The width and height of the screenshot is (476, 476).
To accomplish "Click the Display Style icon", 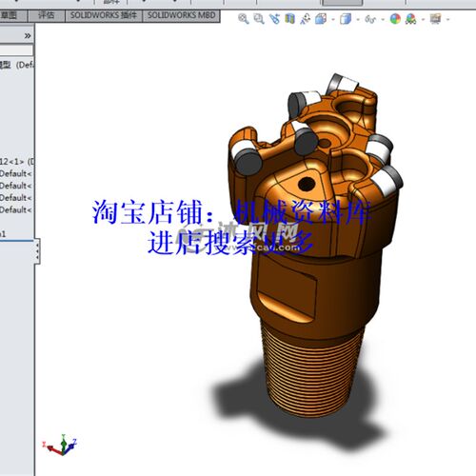I will (x=346, y=19).
